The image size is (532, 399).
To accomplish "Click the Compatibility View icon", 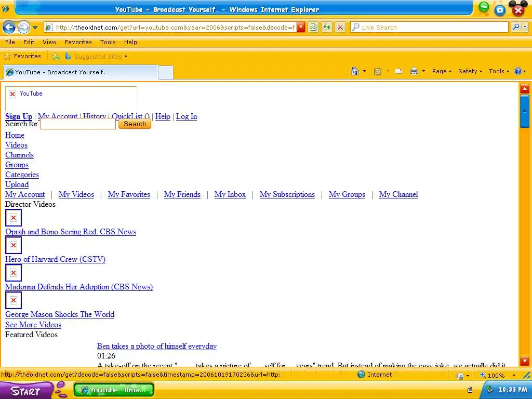I will (313, 28).
